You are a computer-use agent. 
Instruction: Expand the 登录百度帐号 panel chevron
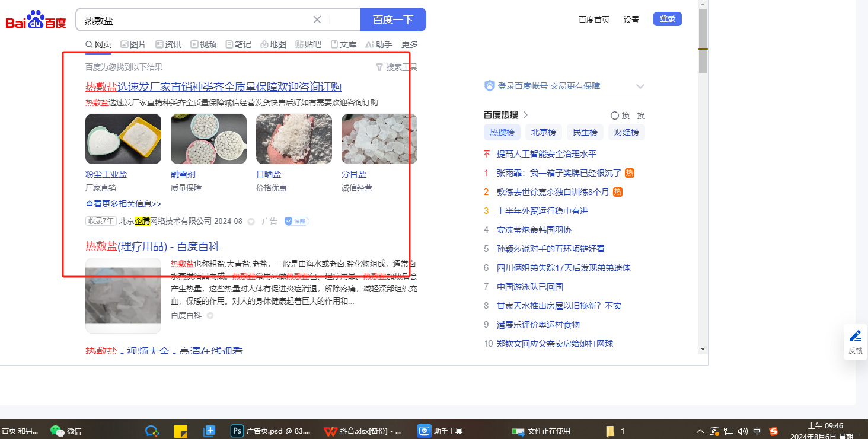[x=640, y=86]
